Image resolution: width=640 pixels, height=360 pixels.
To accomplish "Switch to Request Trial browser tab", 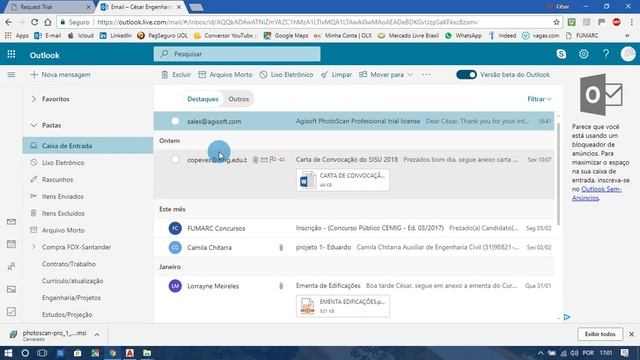I will (48, 7).
